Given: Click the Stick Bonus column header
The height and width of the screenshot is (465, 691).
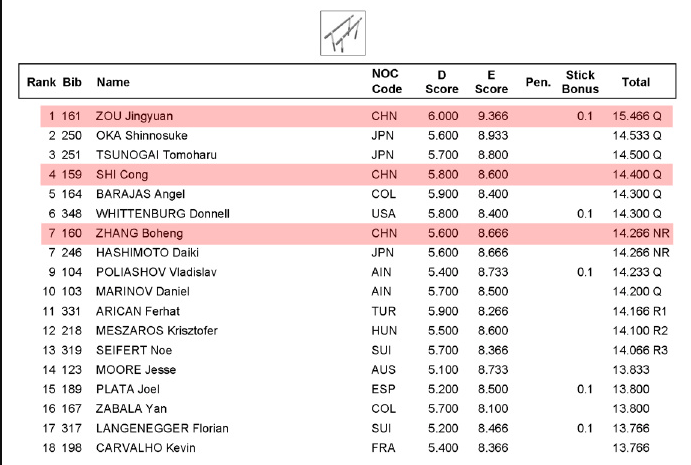Looking at the screenshot, I should click(580, 82).
